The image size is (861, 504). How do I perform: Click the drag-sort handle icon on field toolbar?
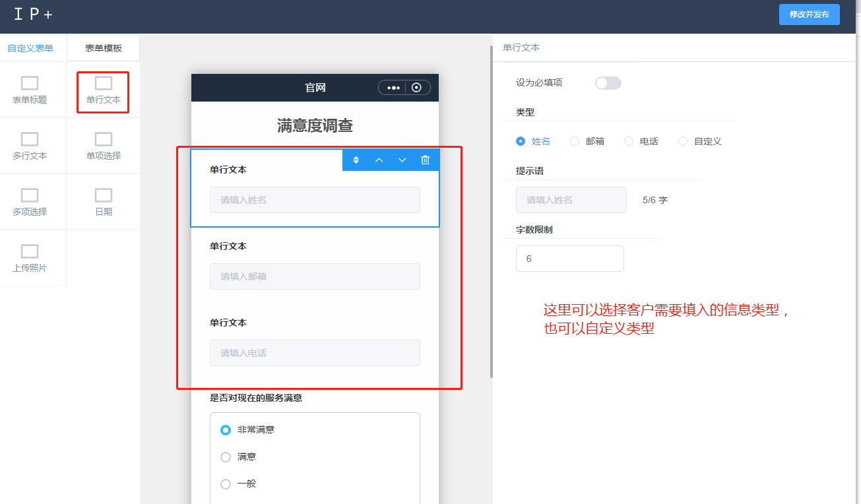tap(356, 160)
